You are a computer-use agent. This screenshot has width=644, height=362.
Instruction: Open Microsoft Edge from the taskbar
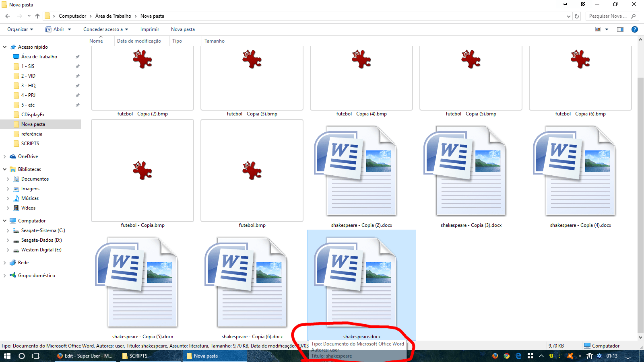518,356
